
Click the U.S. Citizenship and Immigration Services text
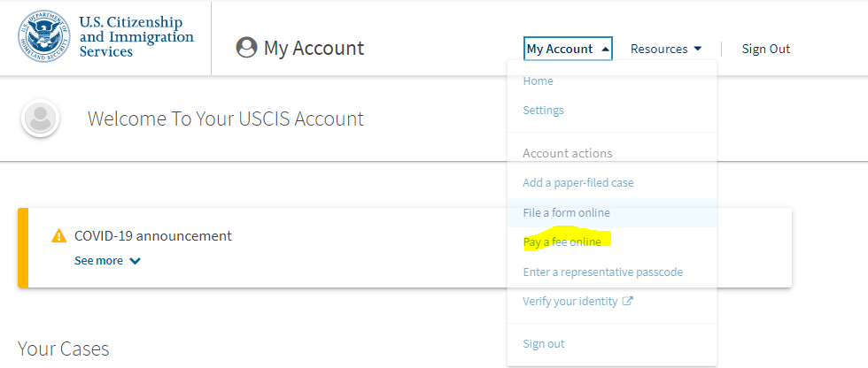[x=136, y=36]
